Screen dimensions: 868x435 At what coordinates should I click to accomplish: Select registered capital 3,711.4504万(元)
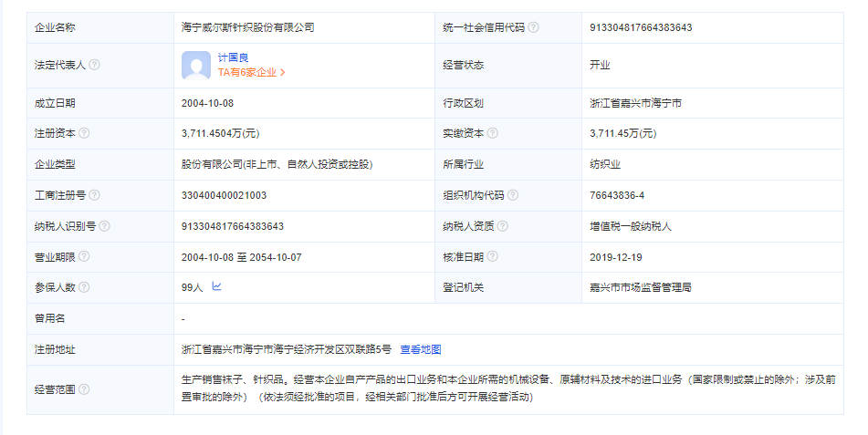click(x=220, y=133)
